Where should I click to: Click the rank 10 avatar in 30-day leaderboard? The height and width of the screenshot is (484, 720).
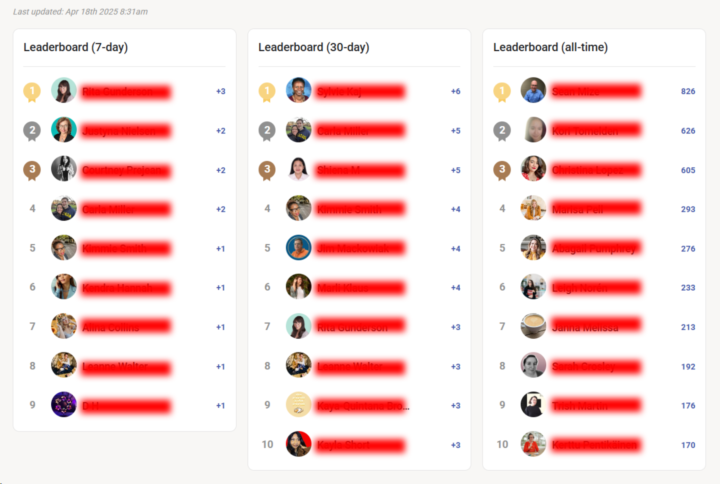click(298, 444)
